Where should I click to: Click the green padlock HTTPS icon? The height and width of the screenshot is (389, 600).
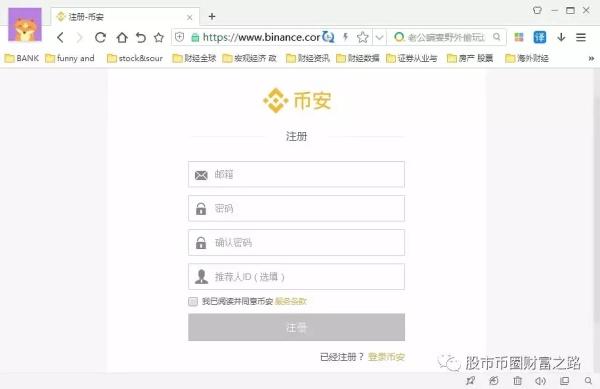[x=195, y=37]
